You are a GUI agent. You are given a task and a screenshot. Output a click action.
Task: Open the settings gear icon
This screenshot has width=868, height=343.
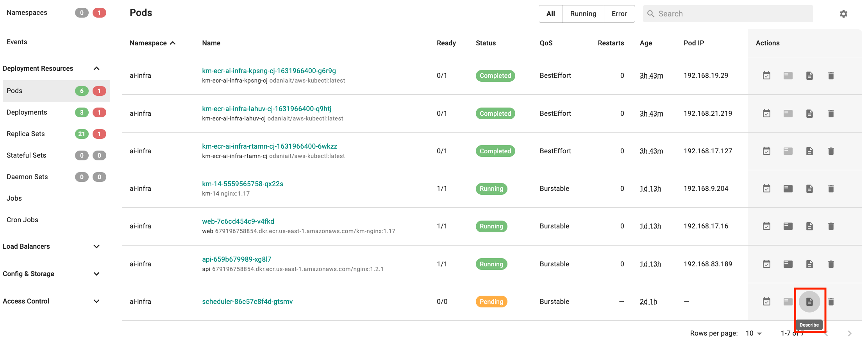pyautogui.click(x=843, y=14)
